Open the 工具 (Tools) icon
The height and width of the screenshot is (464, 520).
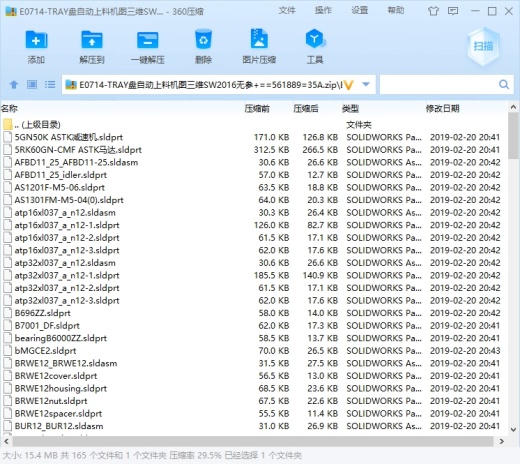click(x=315, y=39)
